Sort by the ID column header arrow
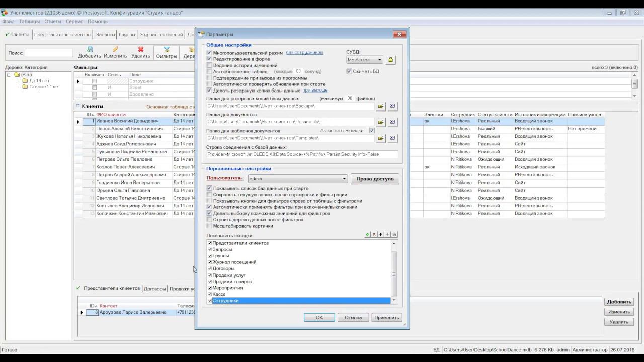Image resolution: width=644 pixels, height=362 pixels. [92, 115]
